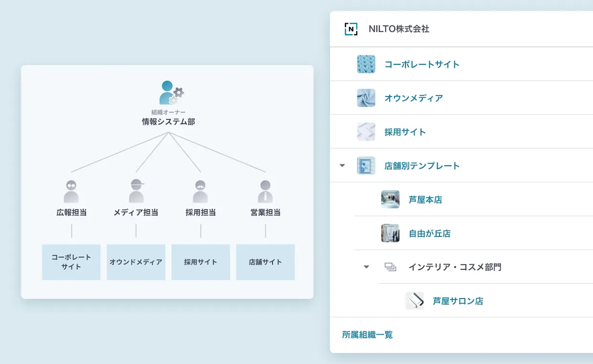Image resolution: width=593 pixels, height=364 pixels.
Task: Collapse the 店舗別テンプレート tree arrow
Action: 342,165
